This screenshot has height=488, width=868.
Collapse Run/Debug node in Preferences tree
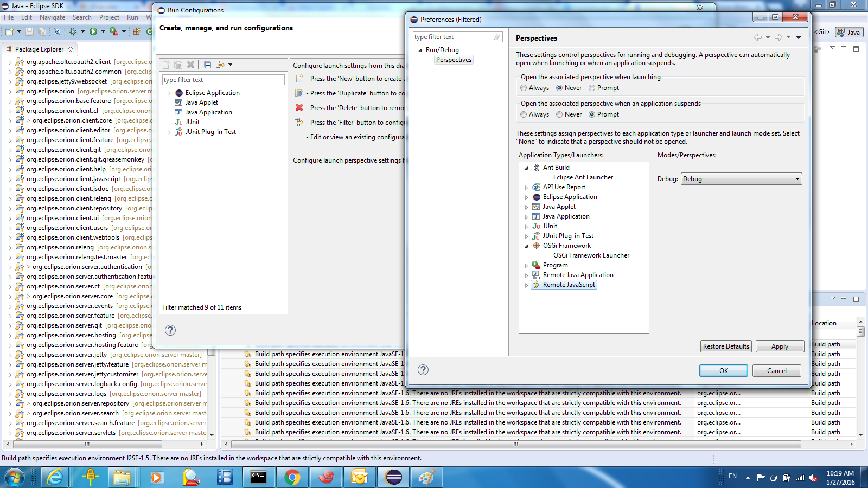420,50
